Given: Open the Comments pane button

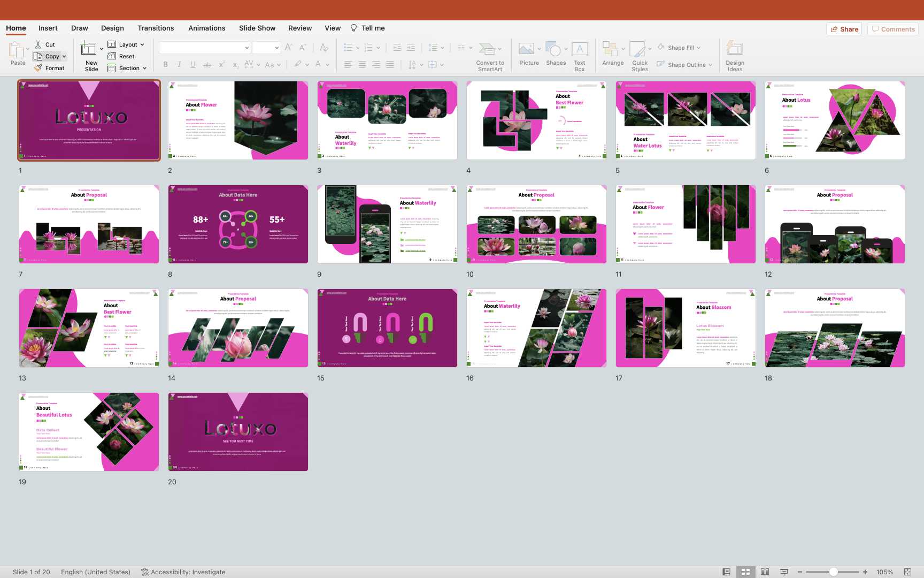Looking at the screenshot, I should 893,29.
